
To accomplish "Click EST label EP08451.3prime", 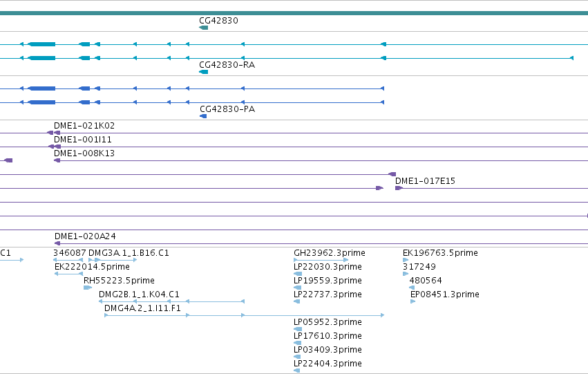I will [x=445, y=294].
